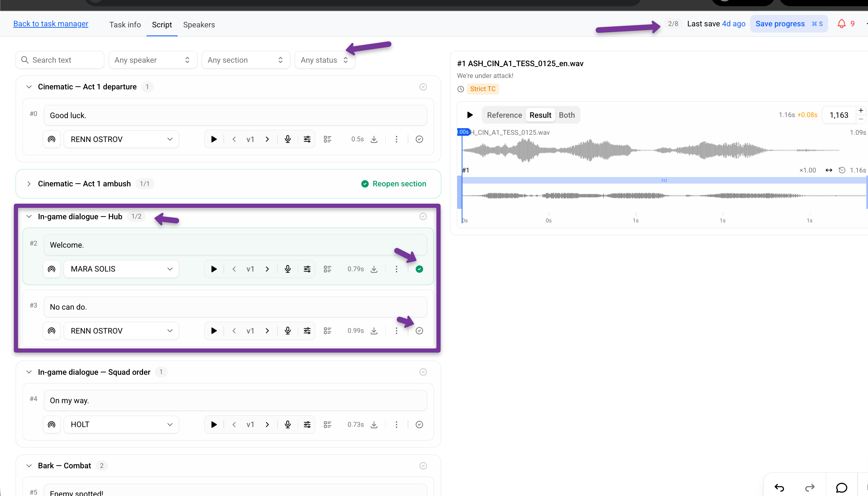Viewport: 868px width, 496px height.
Task: Open the MARA SOLIS speaker dropdown
Action: coord(121,269)
